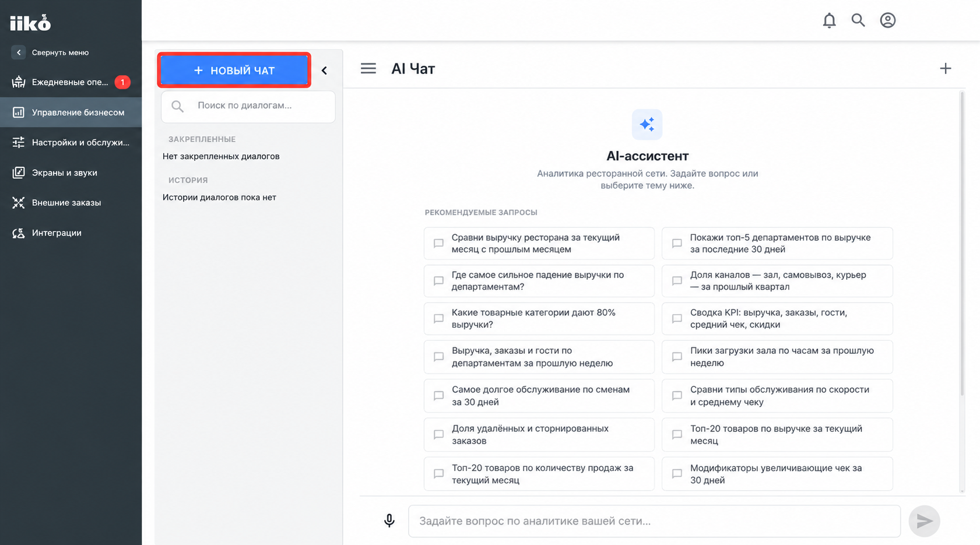Choose Сравни типы обслуживания по скорости

coord(777,396)
